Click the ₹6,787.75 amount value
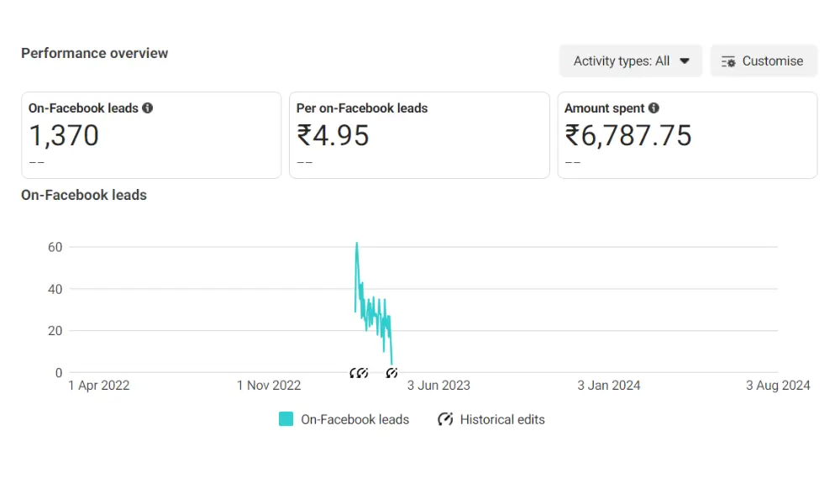This screenshot has height=504, width=840. 627,135
